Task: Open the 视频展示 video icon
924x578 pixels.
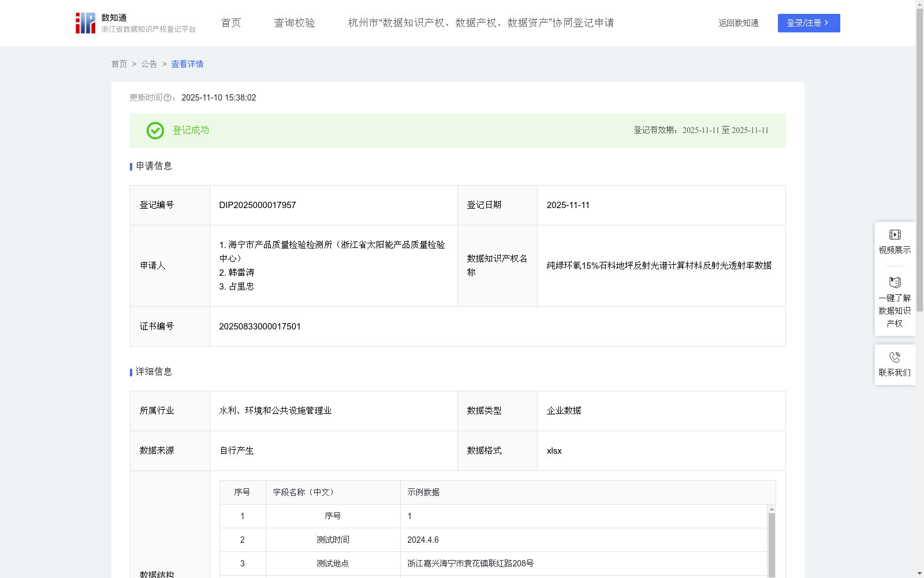Action: point(895,235)
